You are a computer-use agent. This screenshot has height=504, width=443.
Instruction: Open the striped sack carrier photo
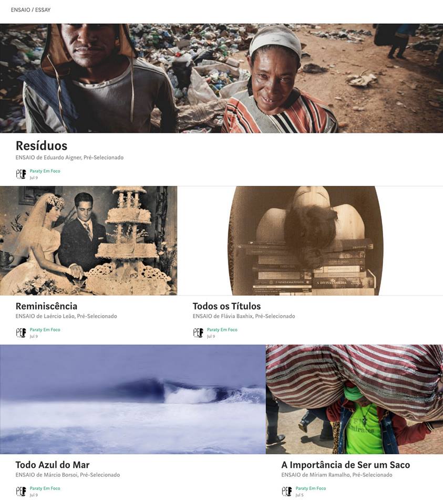(355, 399)
